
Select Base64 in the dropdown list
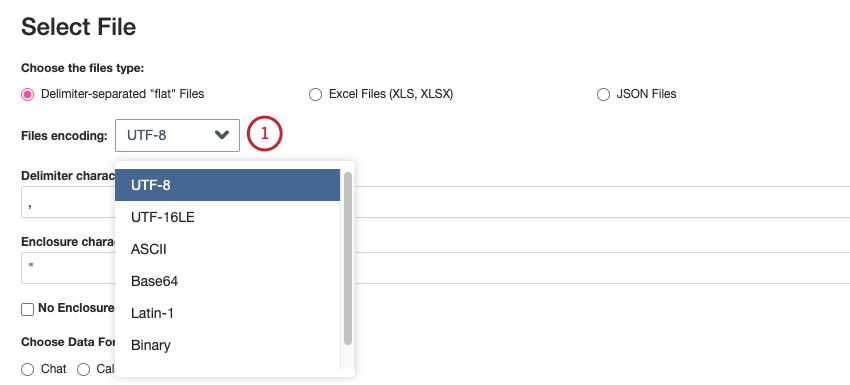click(227, 281)
